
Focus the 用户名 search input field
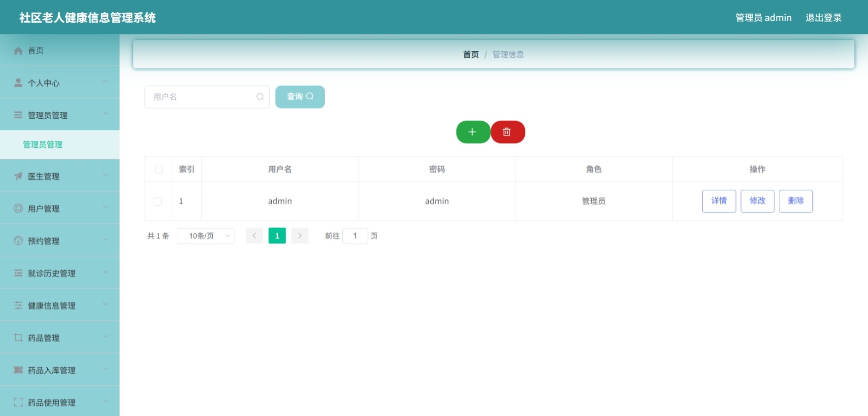[207, 97]
